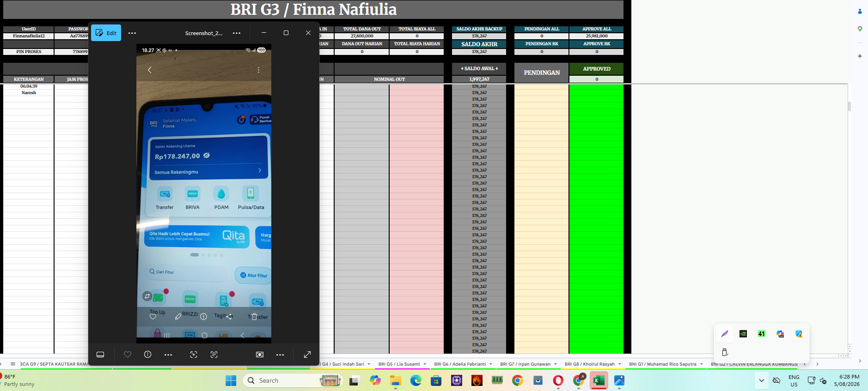Favorite the photo with the heart icon
868x391 pixels.
click(128, 355)
